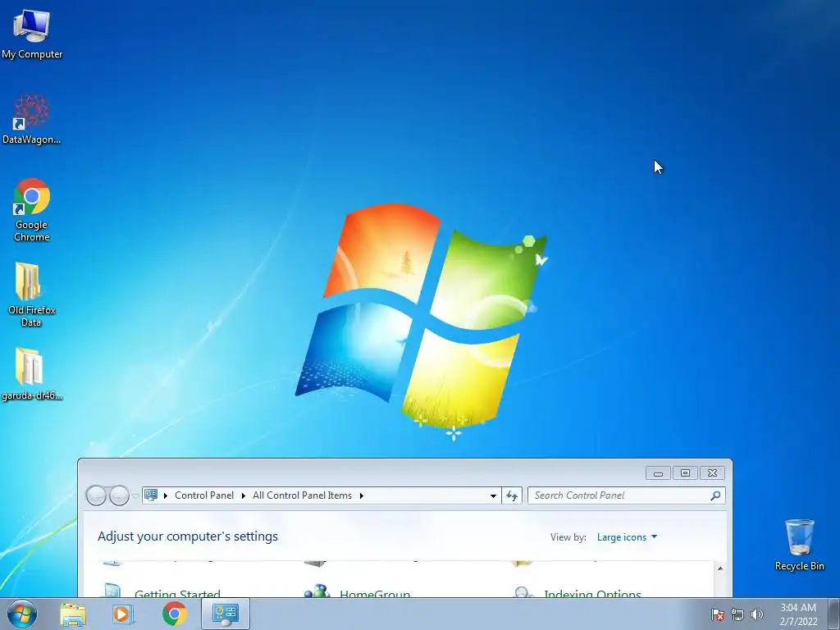Click the Back button in Control Panel

pyautogui.click(x=96, y=495)
